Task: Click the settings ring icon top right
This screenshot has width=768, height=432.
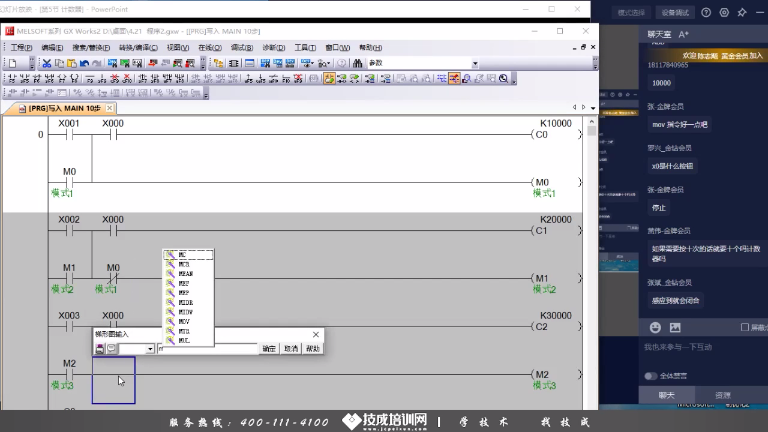Action: [x=724, y=13]
